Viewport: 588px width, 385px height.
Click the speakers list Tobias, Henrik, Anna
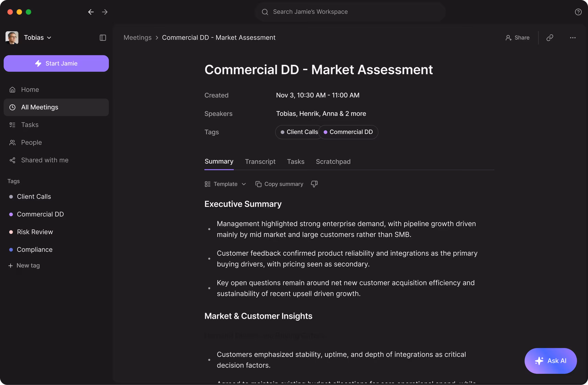pyautogui.click(x=321, y=113)
